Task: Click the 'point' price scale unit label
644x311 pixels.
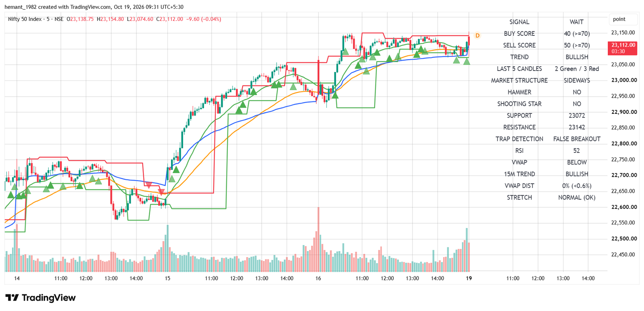Action: 619,19
